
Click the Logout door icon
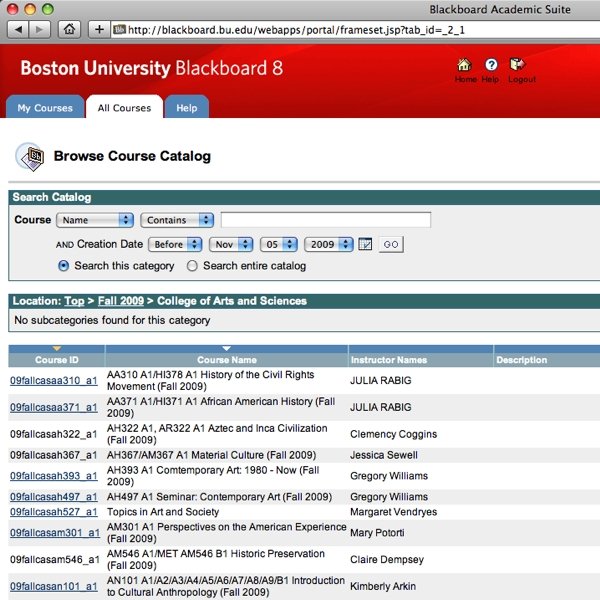coord(517,64)
